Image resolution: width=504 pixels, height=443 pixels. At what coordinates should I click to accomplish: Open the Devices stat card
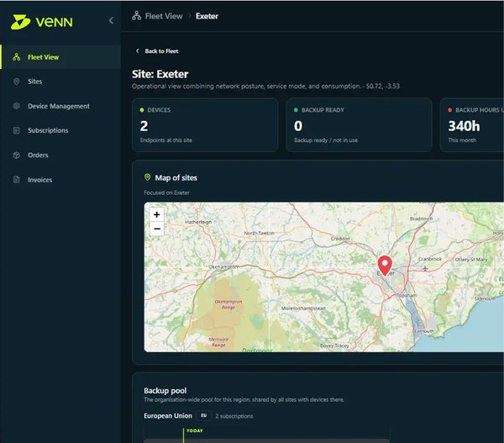click(205, 124)
